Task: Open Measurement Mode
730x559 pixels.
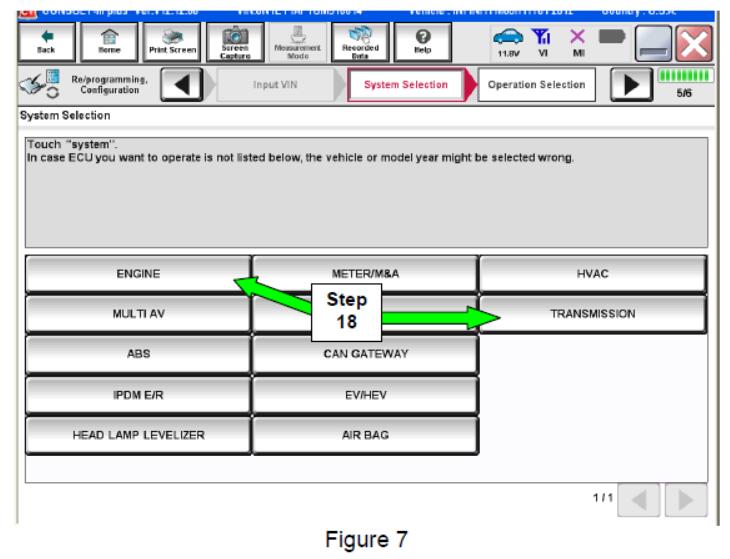Action: 297,42
